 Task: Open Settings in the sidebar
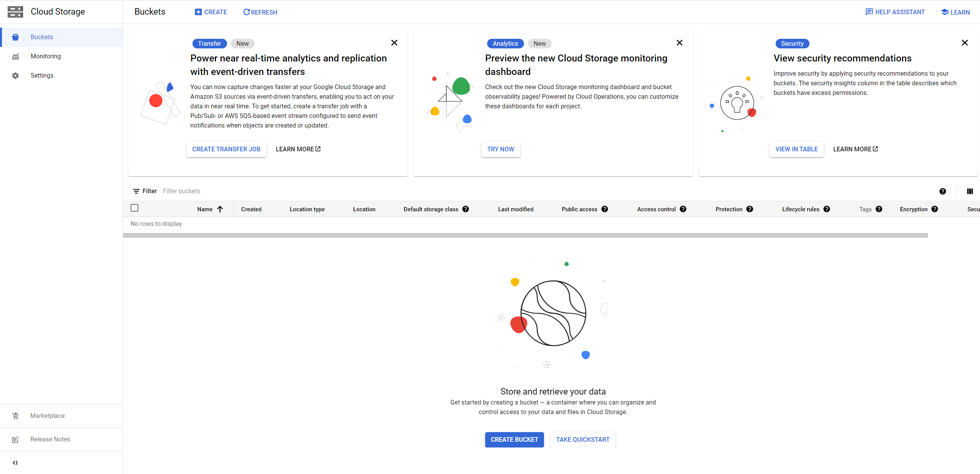tap(42, 75)
